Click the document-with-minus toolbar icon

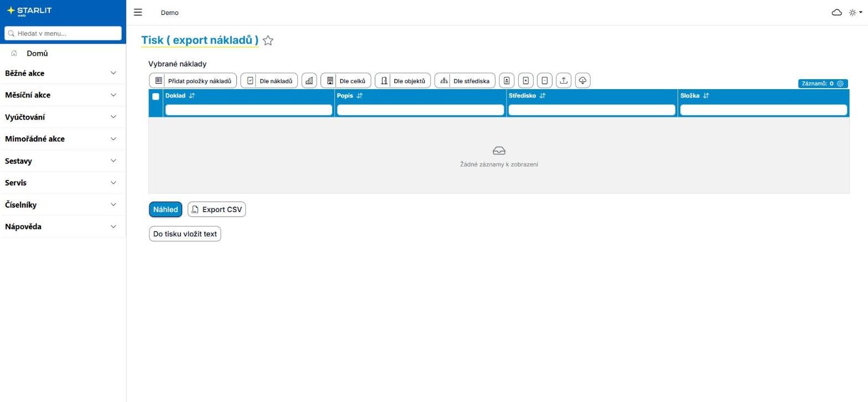[545, 81]
